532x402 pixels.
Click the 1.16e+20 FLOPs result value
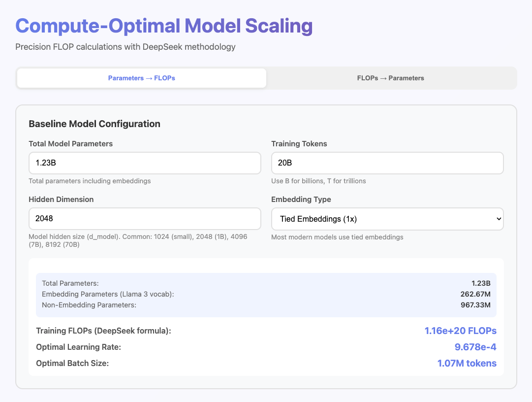[x=460, y=331]
